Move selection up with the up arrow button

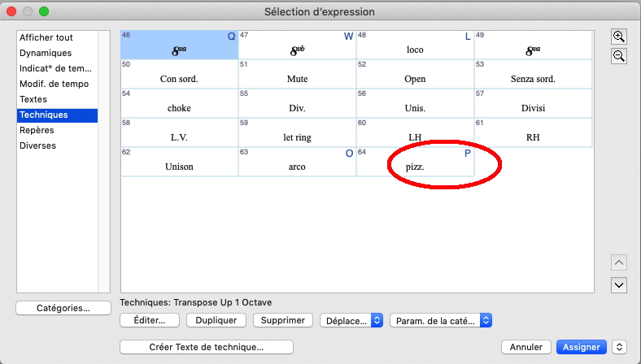click(x=619, y=262)
